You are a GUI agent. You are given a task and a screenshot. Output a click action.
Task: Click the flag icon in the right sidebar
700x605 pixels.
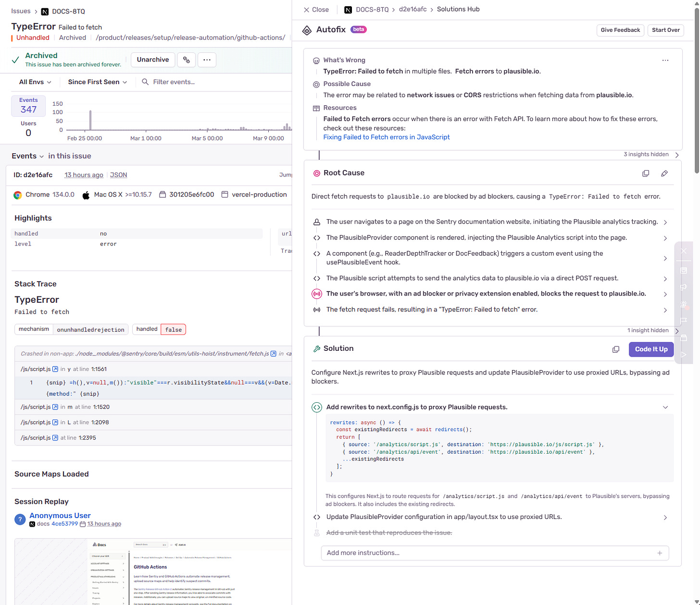[x=683, y=321]
